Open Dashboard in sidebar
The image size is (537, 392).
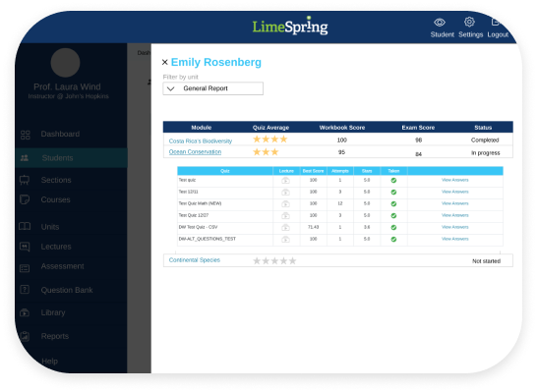click(x=71, y=134)
